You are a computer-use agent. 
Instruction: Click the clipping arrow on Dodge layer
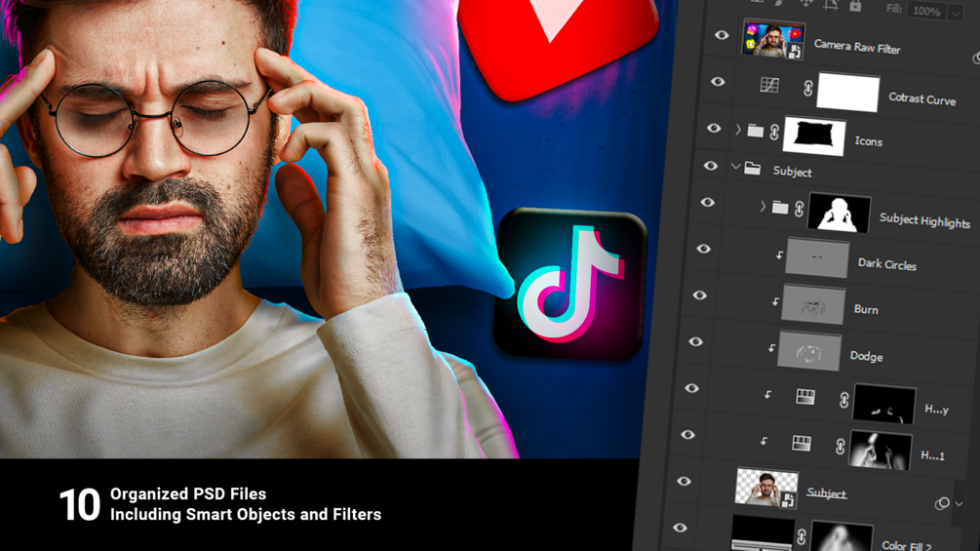coord(772,348)
